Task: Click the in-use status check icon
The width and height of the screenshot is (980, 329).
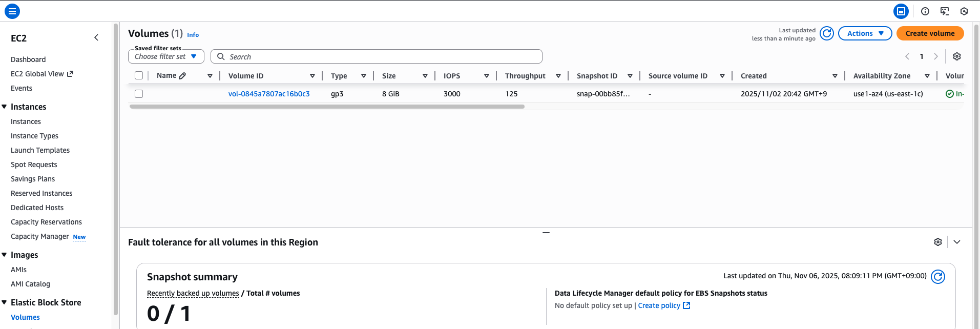Action: pyautogui.click(x=950, y=94)
